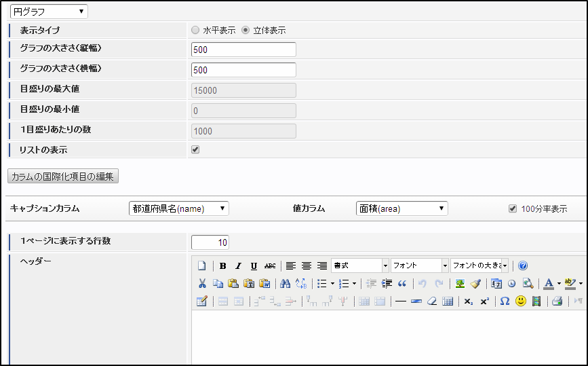The width and height of the screenshot is (588, 366).
Task: Click カラムの国際化項目の編集 button
Action: 63,176
